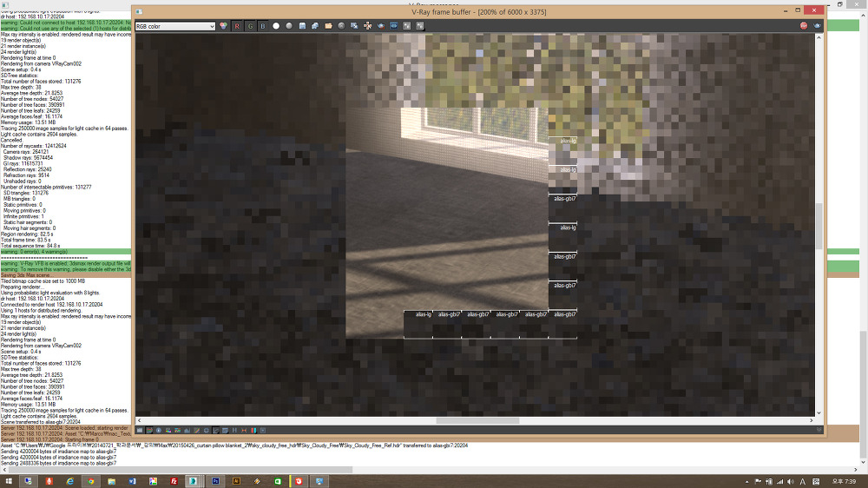Toggle the blue channel button
This screenshot has height=488, width=868.
coord(263,26)
